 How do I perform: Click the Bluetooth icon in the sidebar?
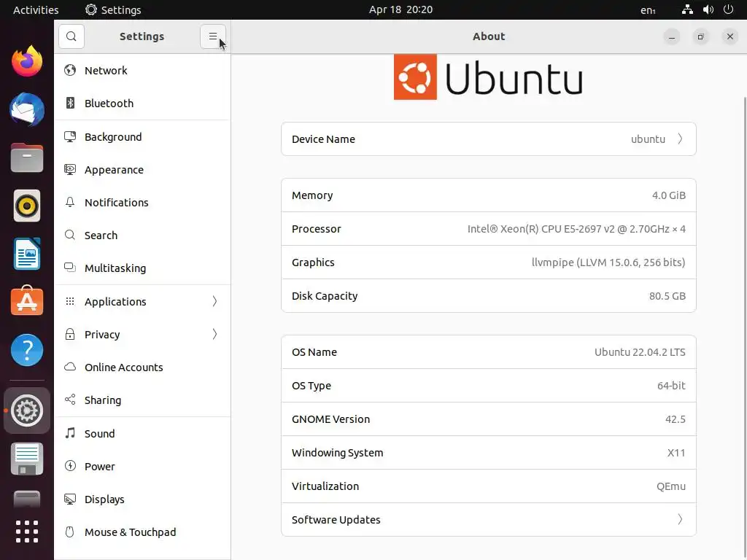70,104
